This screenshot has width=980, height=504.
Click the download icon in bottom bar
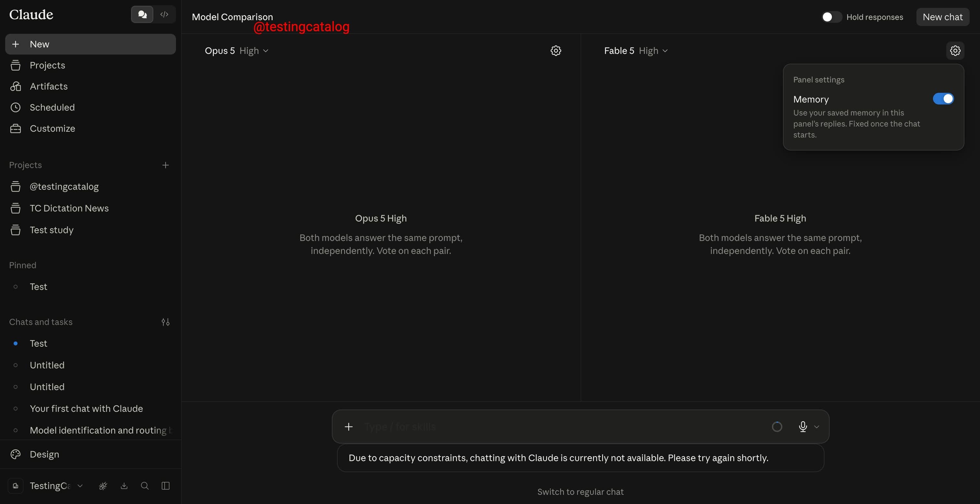pyautogui.click(x=124, y=486)
